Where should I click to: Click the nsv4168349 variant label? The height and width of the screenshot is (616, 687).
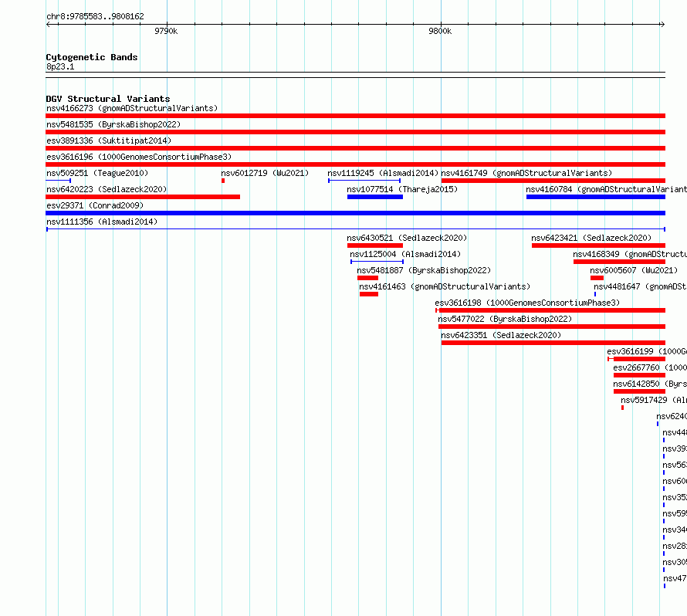(630, 254)
